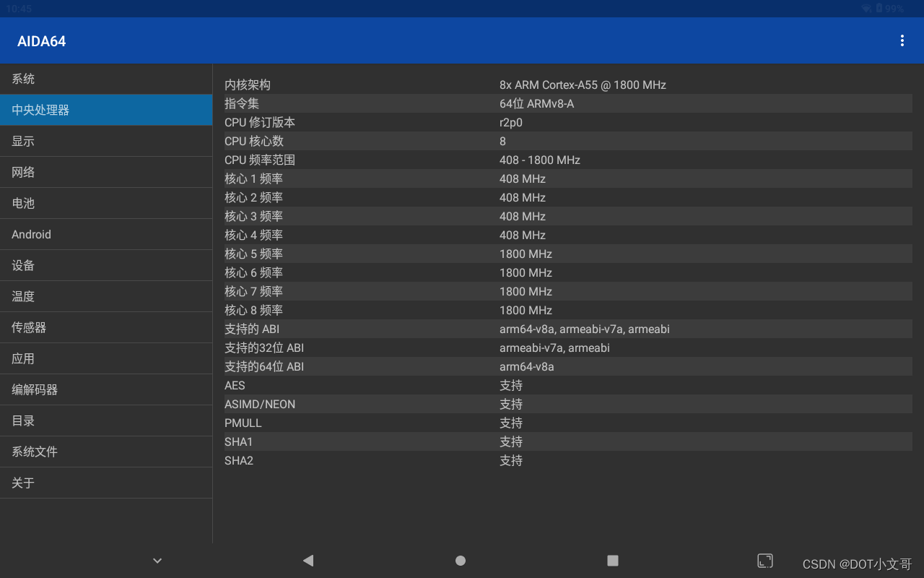
Task: Click the armeabi-v7a, armeabi value
Action: click(x=554, y=348)
